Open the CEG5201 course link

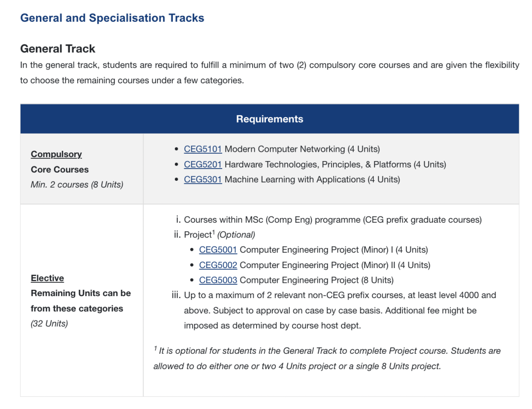pyautogui.click(x=202, y=164)
